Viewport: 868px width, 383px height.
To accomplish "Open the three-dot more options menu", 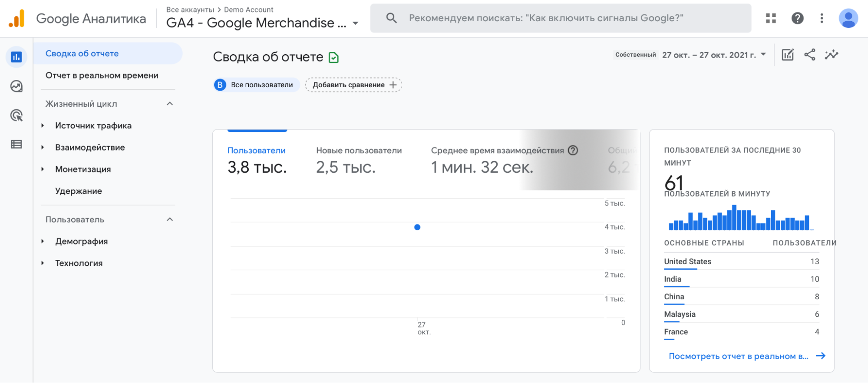I will (x=822, y=18).
